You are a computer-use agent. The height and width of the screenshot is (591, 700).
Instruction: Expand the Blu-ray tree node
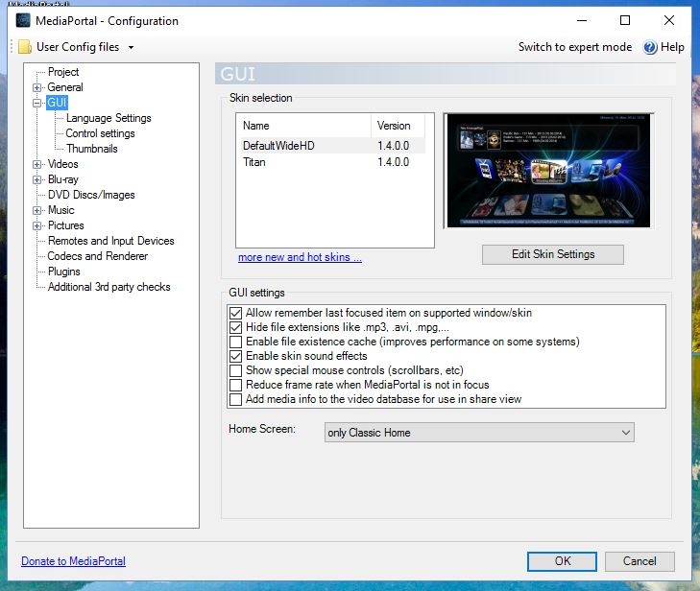coord(37,179)
